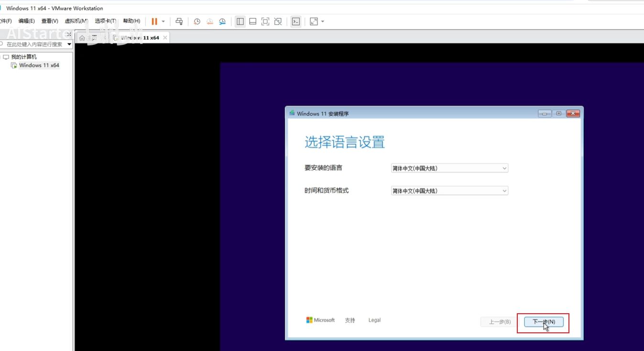Click the 下一步(N) button
The image size is (644, 351).
(544, 322)
